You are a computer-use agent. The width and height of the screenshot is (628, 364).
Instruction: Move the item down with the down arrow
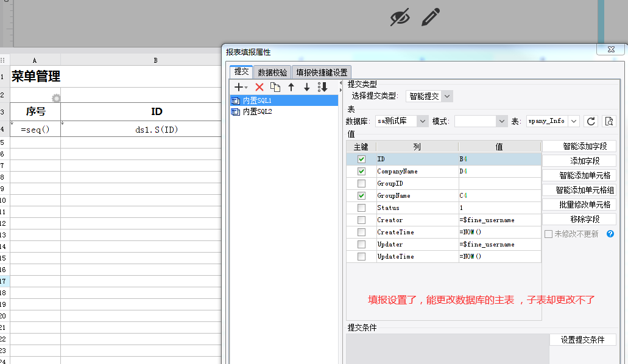307,87
